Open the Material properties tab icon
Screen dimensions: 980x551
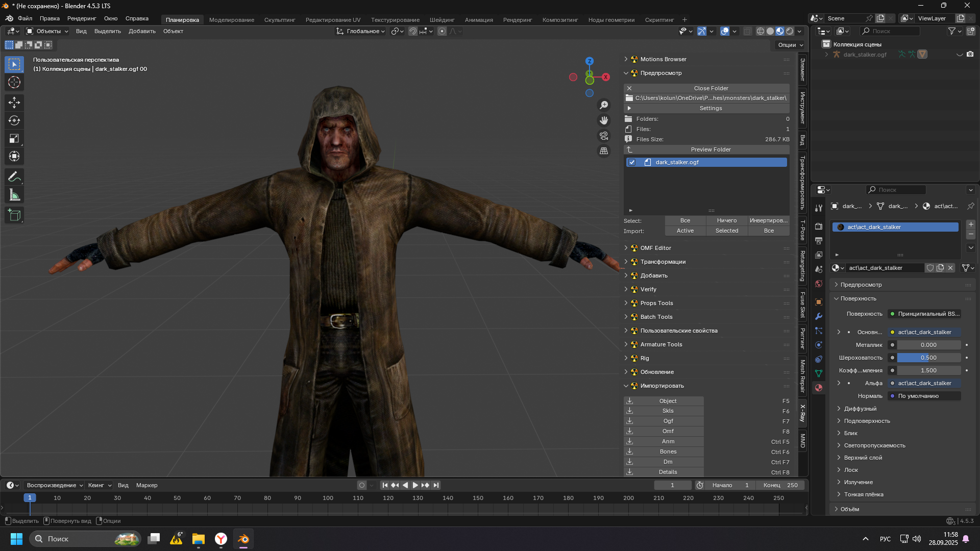[x=819, y=388]
